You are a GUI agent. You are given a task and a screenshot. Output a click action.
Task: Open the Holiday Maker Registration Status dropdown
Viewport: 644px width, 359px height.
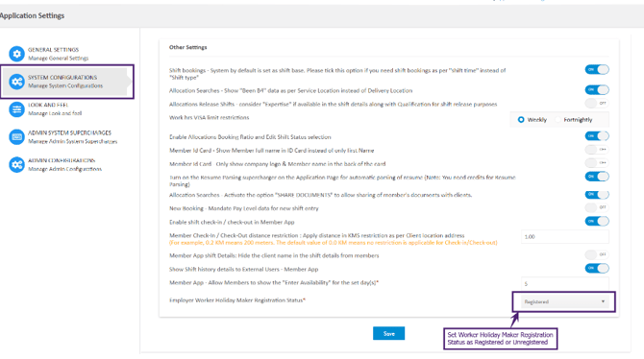click(x=565, y=301)
